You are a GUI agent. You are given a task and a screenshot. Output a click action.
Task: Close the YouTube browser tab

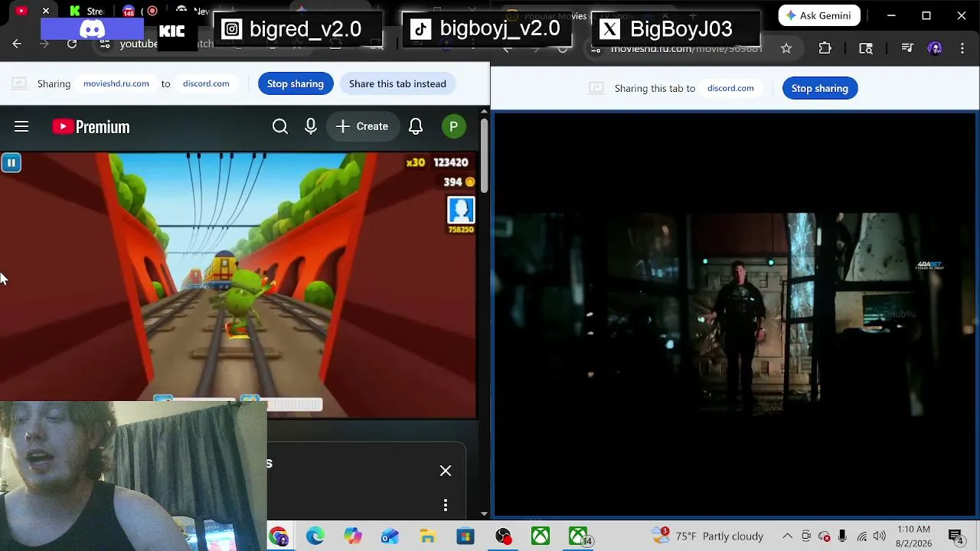46,11
